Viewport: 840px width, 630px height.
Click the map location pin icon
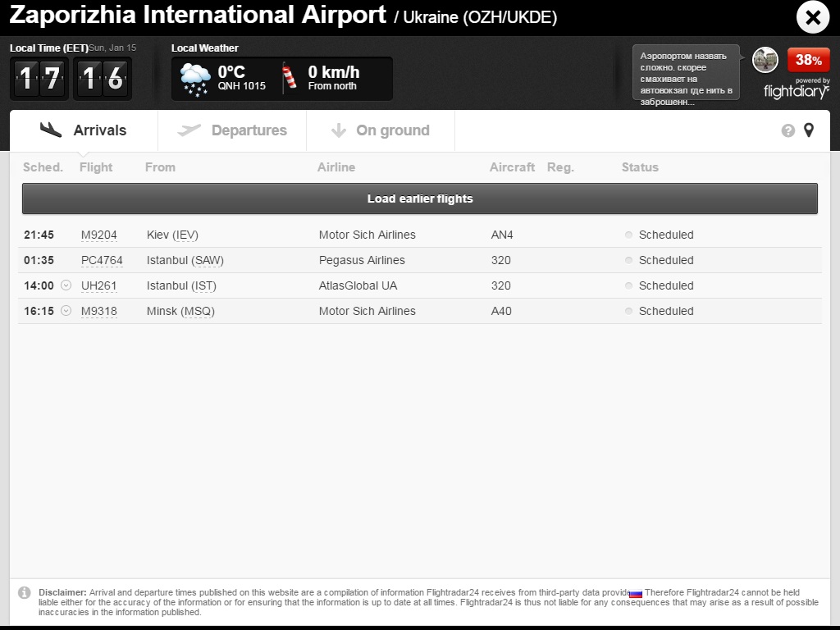click(809, 130)
